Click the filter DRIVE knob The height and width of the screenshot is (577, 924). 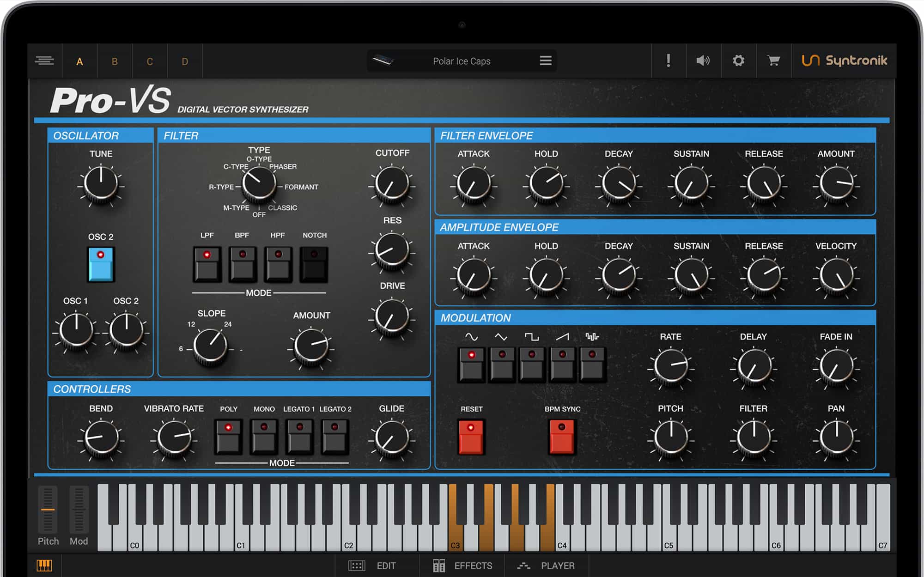[x=392, y=317]
